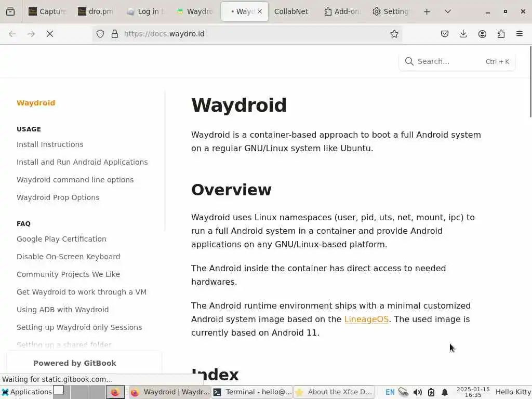Click the EN keyboard layout indicator
This screenshot has height=399, width=532.
tap(390, 392)
